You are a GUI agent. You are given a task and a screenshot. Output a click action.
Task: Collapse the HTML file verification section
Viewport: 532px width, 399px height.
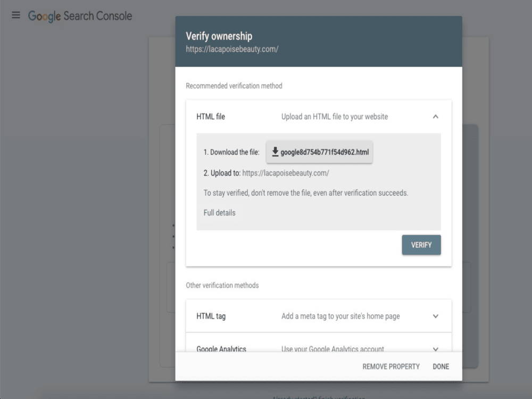coord(436,117)
